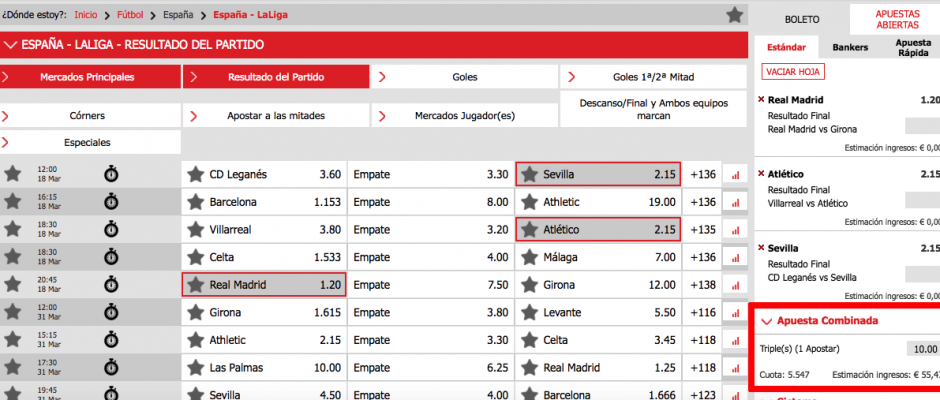Favorite the 17:30 31 Mar match row star
Image resolution: width=940 pixels, height=400 pixels.
point(12,367)
